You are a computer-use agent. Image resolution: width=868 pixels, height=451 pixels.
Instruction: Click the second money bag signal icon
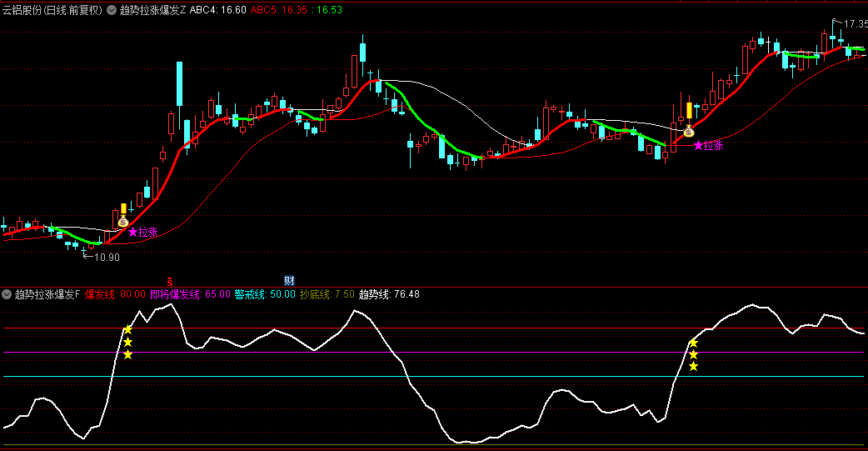tap(689, 132)
